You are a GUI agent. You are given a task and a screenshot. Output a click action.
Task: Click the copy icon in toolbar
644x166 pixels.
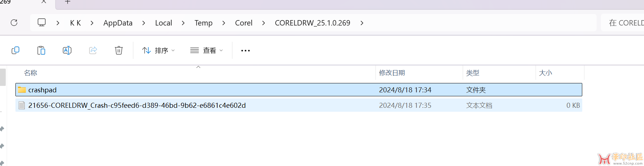(x=15, y=50)
